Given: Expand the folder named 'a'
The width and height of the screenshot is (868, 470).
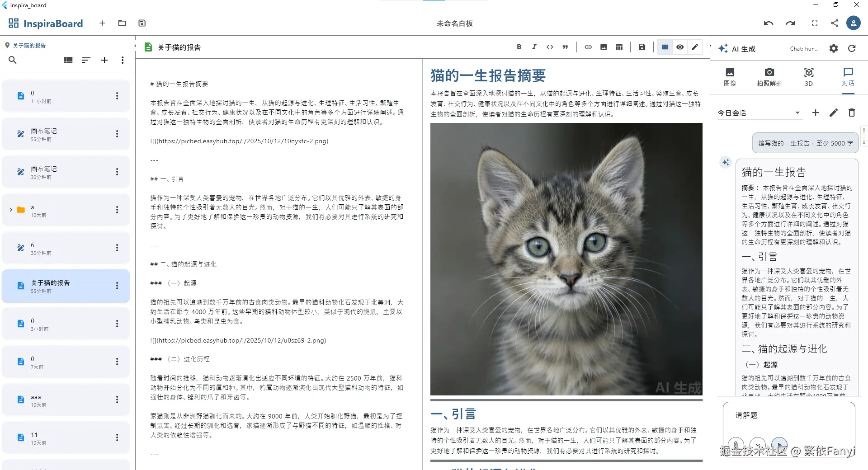Looking at the screenshot, I should [x=11, y=210].
